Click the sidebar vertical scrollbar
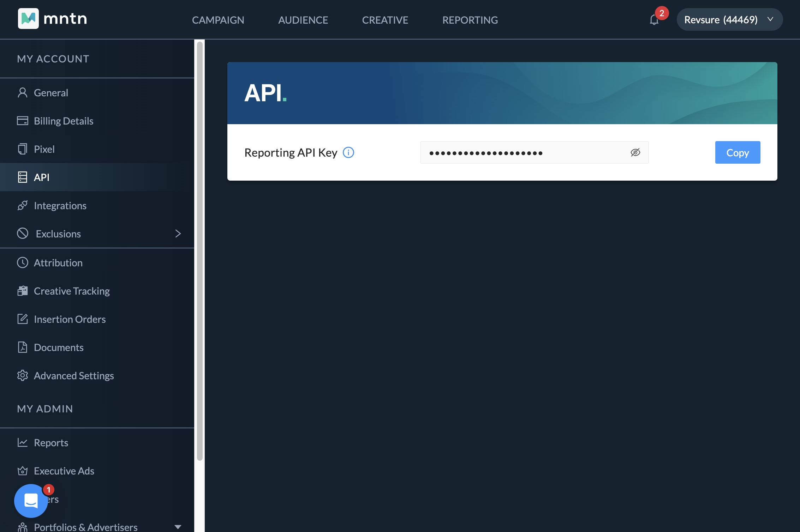Image resolution: width=800 pixels, height=532 pixels. tap(200, 250)
